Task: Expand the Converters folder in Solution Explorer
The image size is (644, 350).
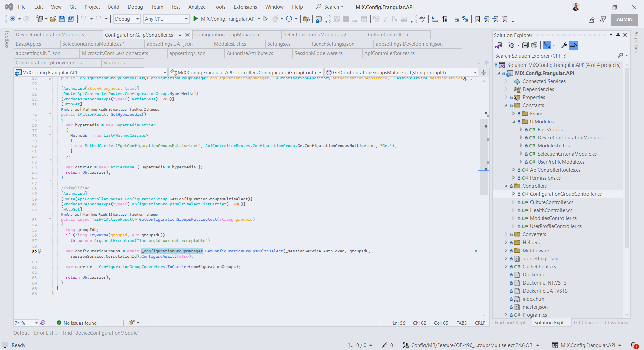Action: tap(506, 234)
